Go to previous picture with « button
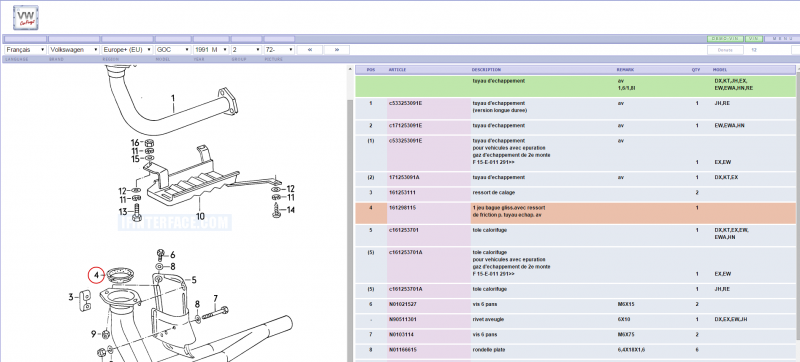800x362 pixels. [x=310, y=50]
